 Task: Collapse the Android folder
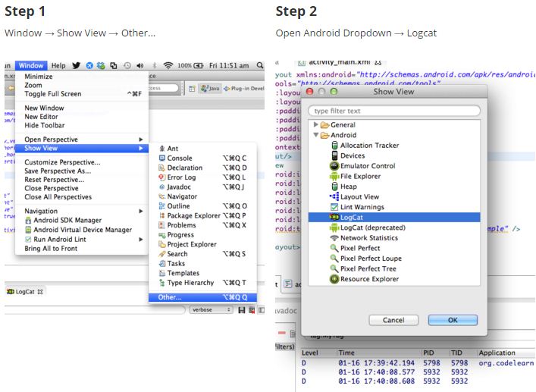[316, 135]
